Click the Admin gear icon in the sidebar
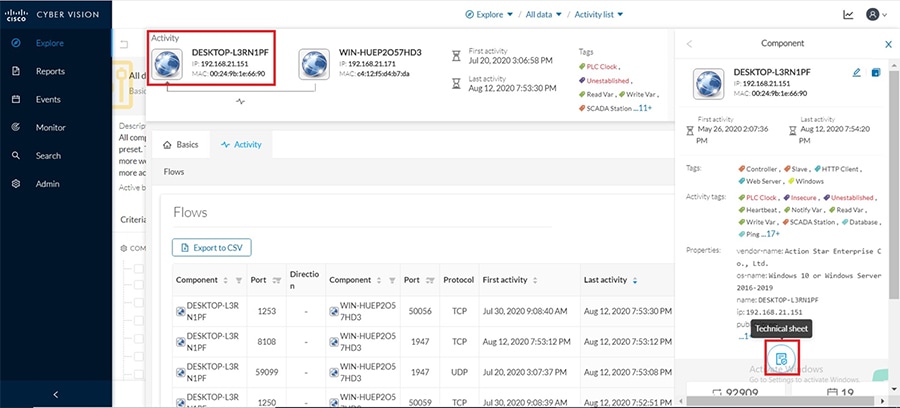 tap(16, 184)
